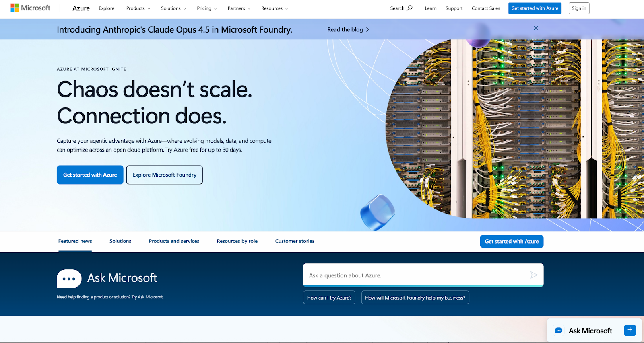Click the Chaos doesn't scale headline
644x343 pixels.
(x=155, y=103)
